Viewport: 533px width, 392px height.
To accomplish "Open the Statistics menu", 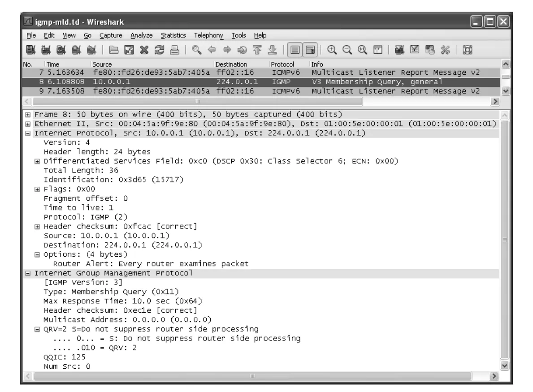I will point(173,35).
